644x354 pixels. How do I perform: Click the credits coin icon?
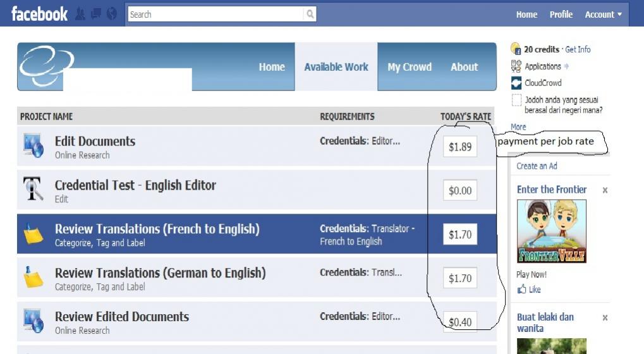tap(516, 49)
